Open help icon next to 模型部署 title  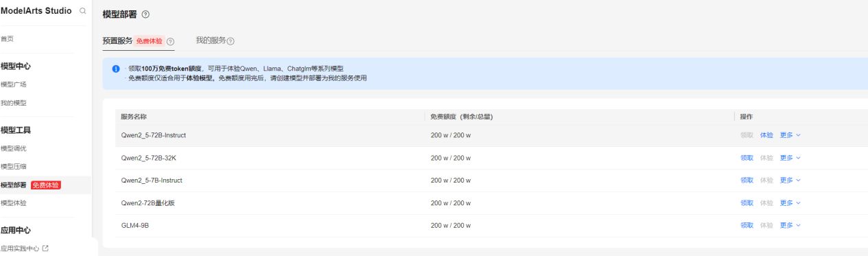(x=145, y=14)
